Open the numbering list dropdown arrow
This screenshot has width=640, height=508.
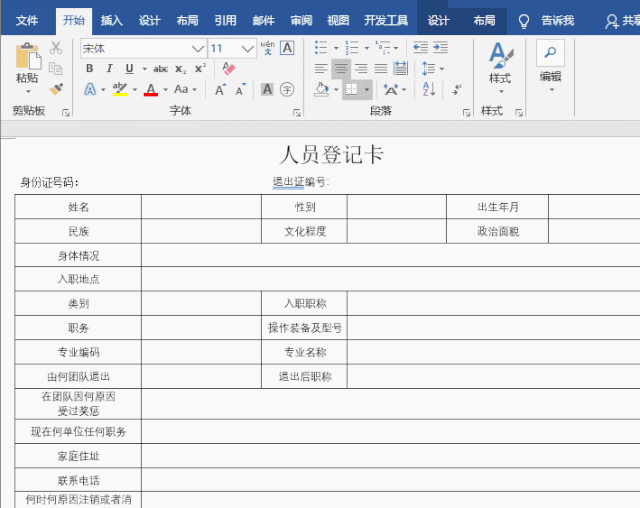pyautogui.click(x=367, y=48)
